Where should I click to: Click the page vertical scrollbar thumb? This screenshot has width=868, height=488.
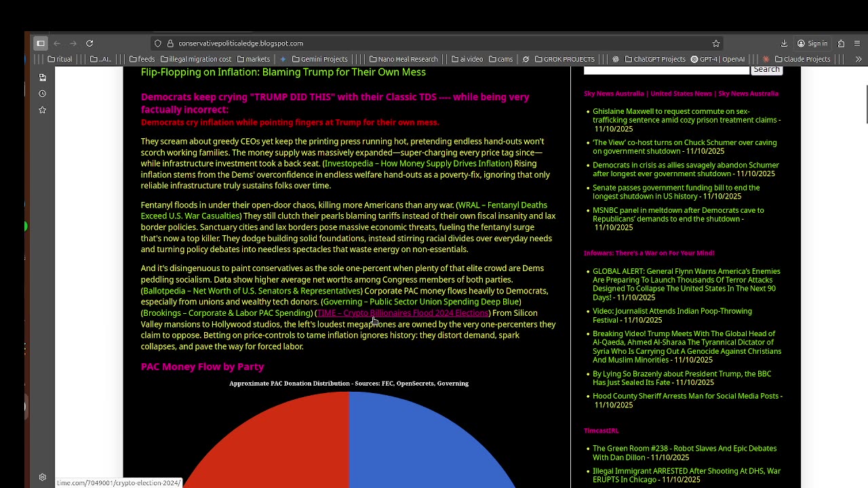click(x=866, y=105)
